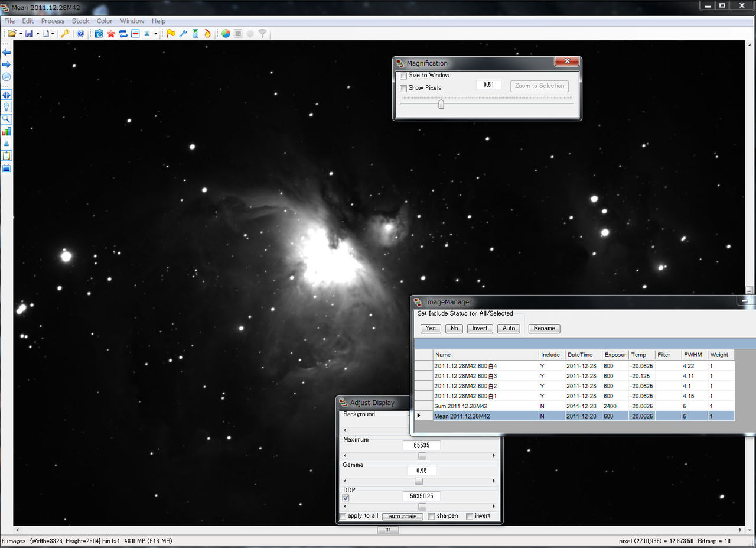This screenshot has height=548, width=756.
Task: Open help via the blue question mark icon
Action: [x=81, y=34]
